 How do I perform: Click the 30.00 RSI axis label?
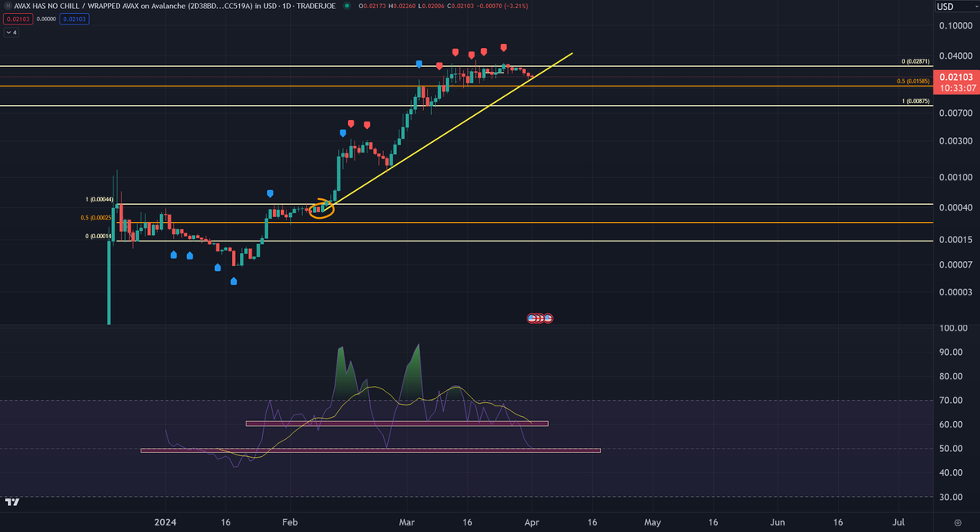pos(953,497)
